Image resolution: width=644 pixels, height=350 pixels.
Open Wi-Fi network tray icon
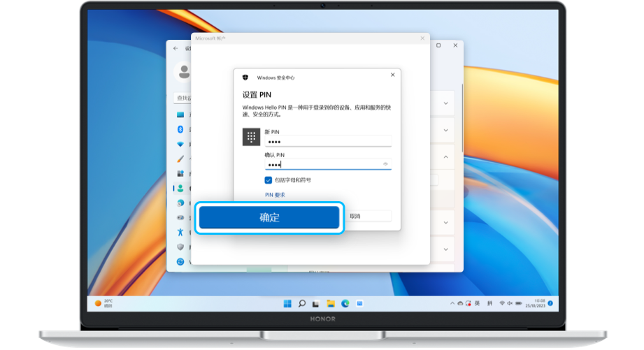point(502,304)
